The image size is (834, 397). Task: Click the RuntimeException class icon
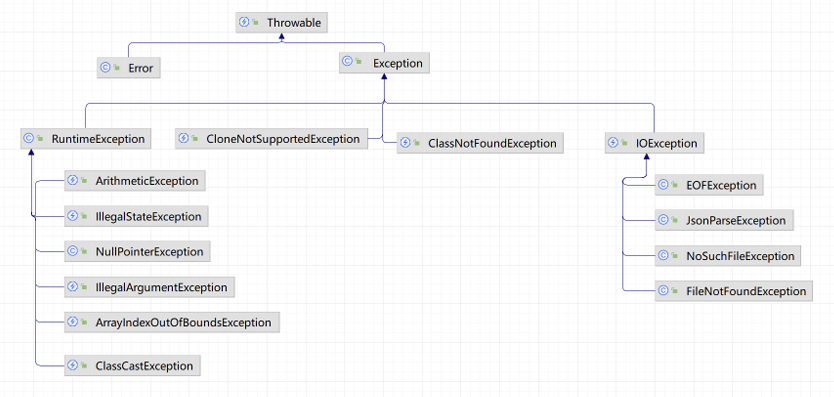pyautogui.click(x=29, y=138)
